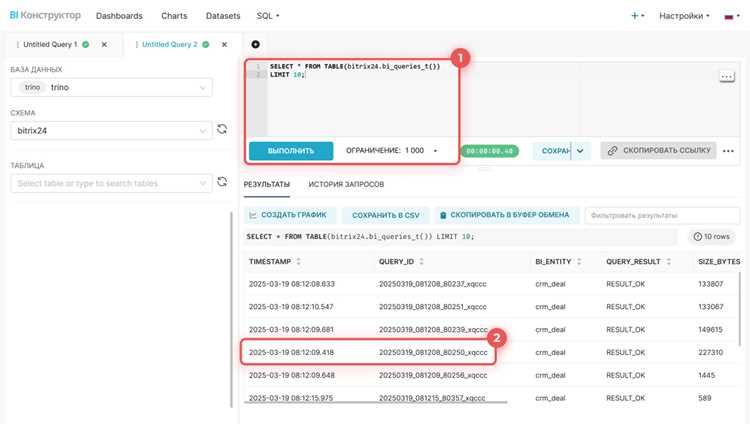Switch to Untitled Query 2 tab
The height and width of the screenshot is (424, 750).
[169, 45]
